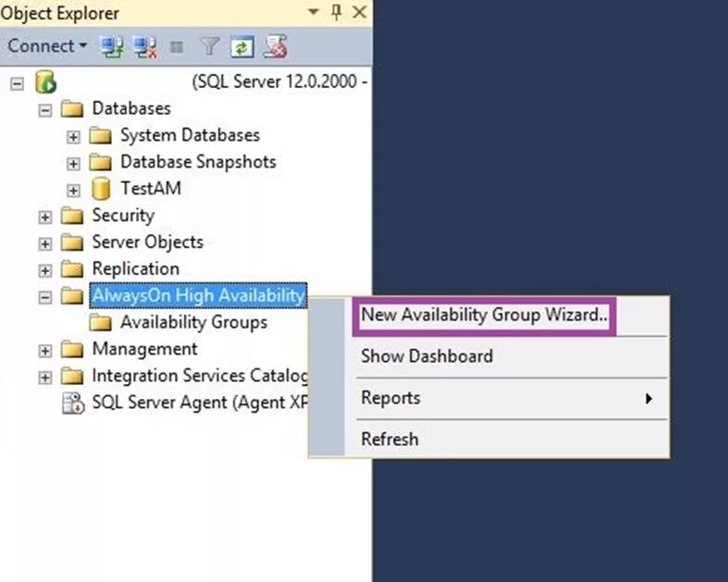Click the Integration Services Catalogs folder icon
This screenshot has width=728, height=582.
coord(72,377)
